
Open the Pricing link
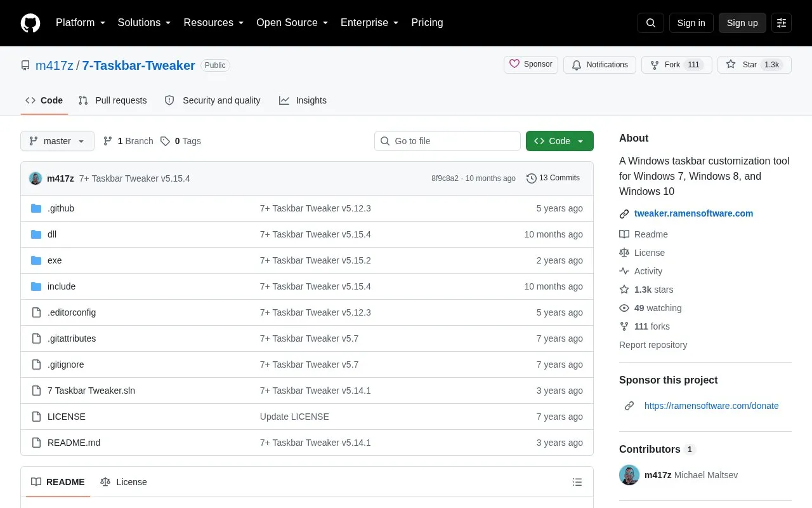click(x=427, y=23)
